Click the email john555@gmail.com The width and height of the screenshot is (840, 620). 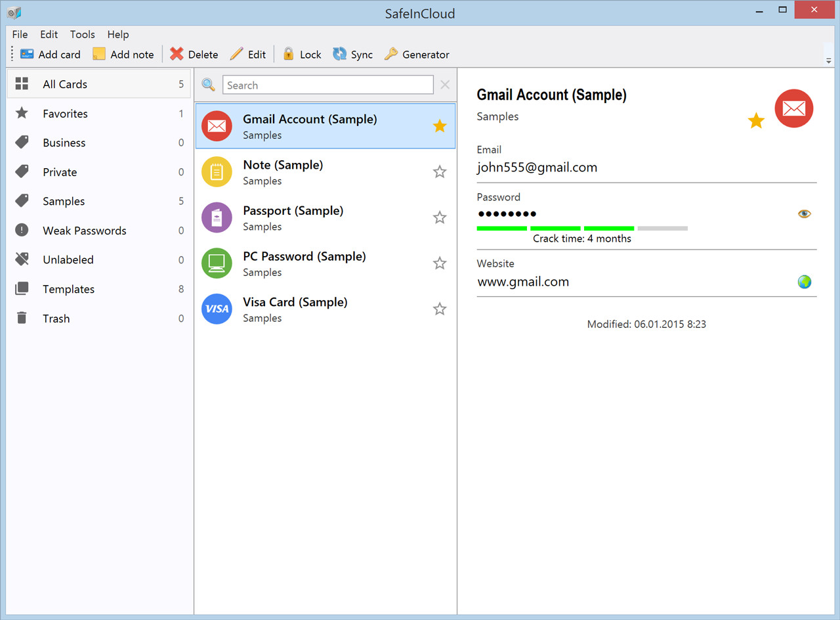[x=537, y=167]
